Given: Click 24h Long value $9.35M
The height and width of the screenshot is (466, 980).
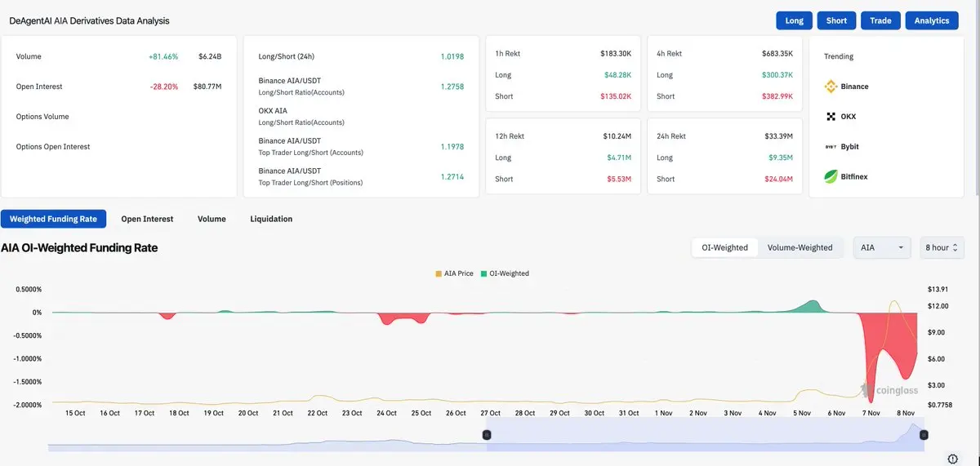Looking at the screenshot, I should click(781, 158).
